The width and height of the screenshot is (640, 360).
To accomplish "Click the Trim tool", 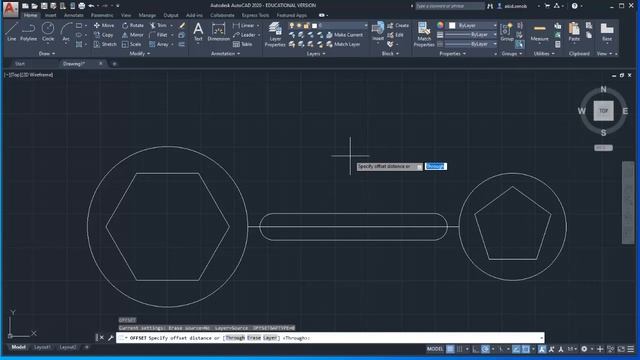I will click(158, 25).
